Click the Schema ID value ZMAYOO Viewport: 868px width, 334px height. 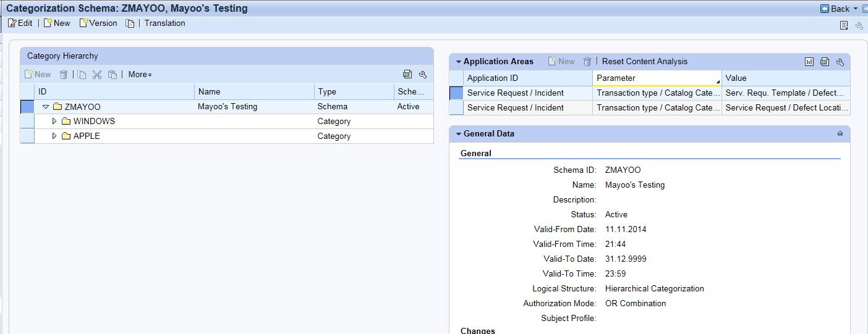click(623, 170)
